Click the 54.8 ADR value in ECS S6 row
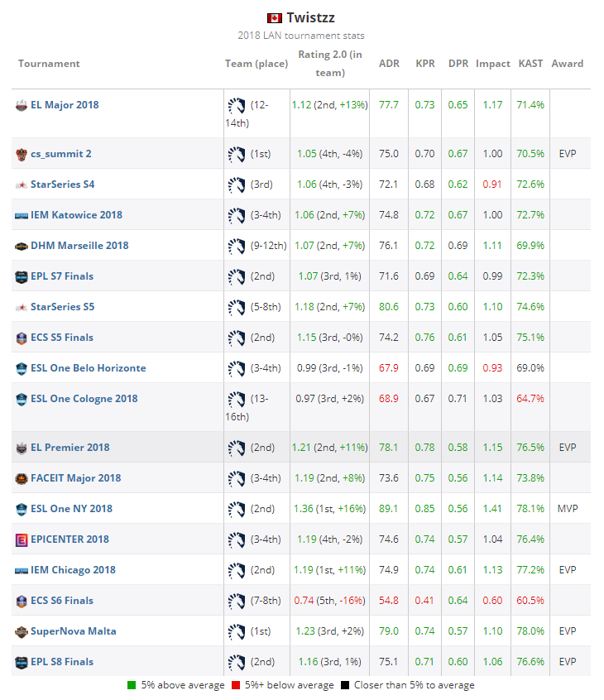Image resolution: width=604 pixels, height=700 pixels. coord(389,601)
